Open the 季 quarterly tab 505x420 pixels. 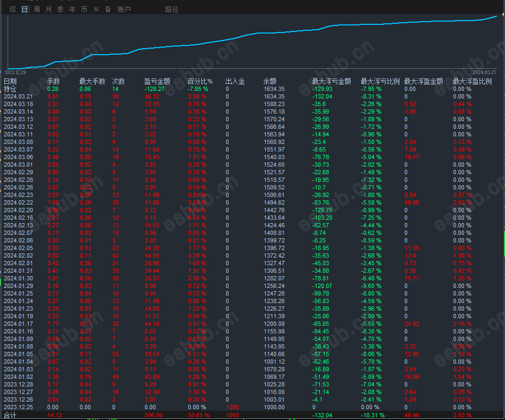tap(60, 9)
